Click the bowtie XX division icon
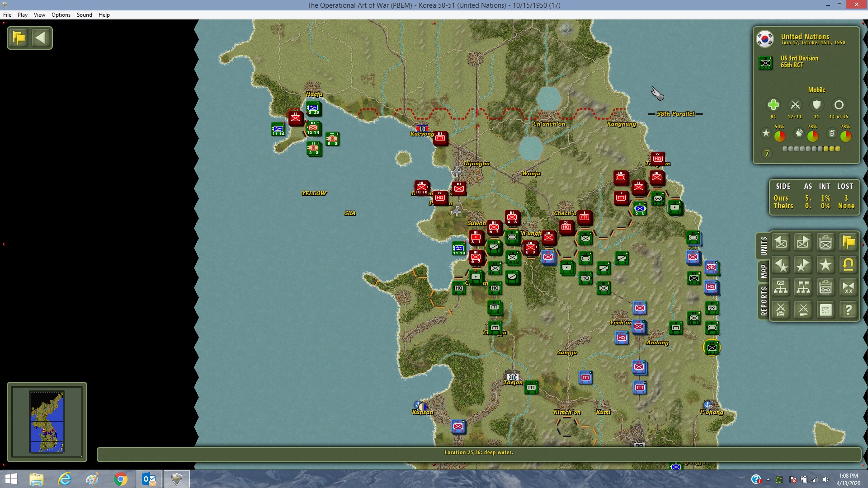Screen dimensions: 868x488 pyautogui.click(x=849, y=287)
